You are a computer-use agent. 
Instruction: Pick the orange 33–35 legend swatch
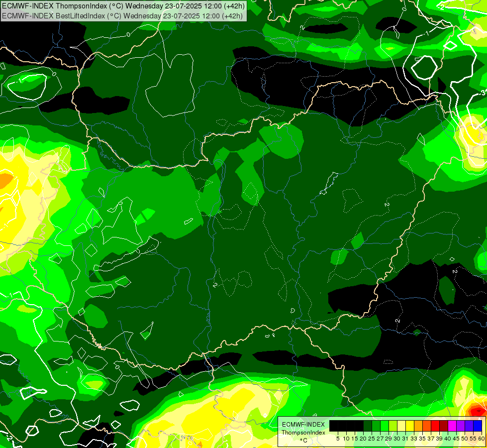click(x=418, y=426)
